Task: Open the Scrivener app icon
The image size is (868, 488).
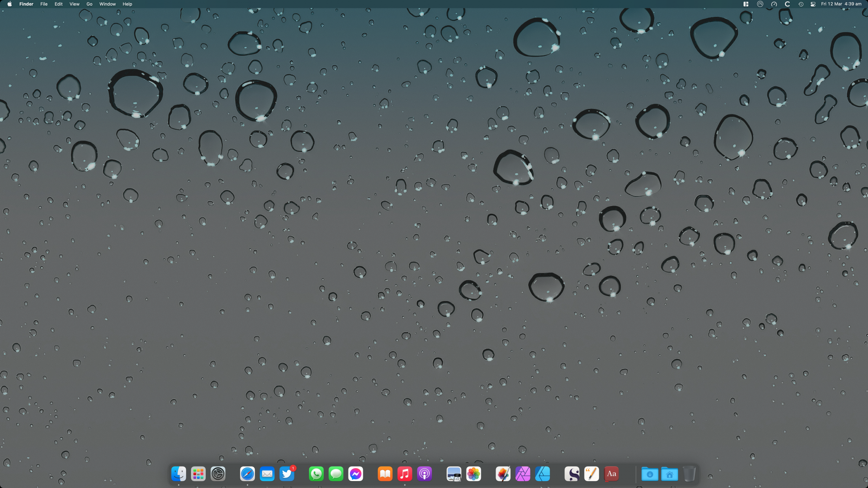Action: click(572, 474)
